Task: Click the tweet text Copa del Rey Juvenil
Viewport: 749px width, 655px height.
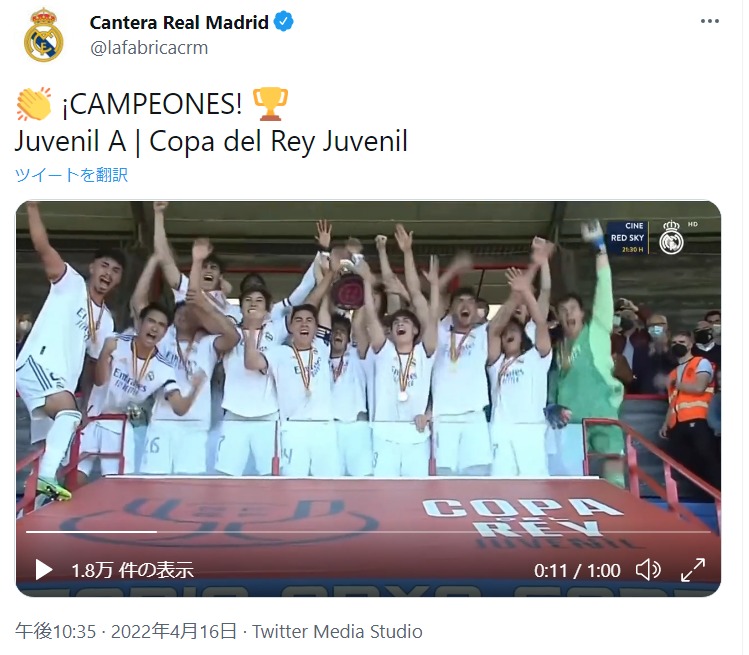Action: (278, 142)
